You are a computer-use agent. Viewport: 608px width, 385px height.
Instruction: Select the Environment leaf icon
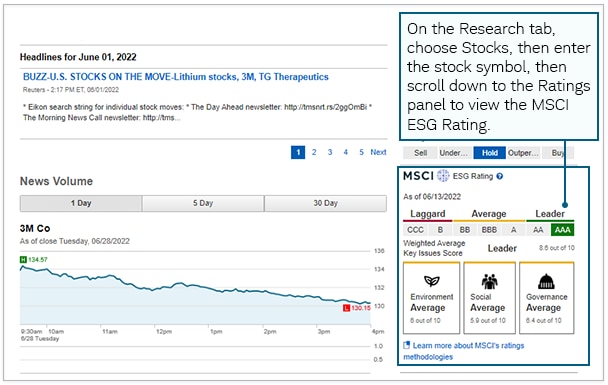[432, 281]
